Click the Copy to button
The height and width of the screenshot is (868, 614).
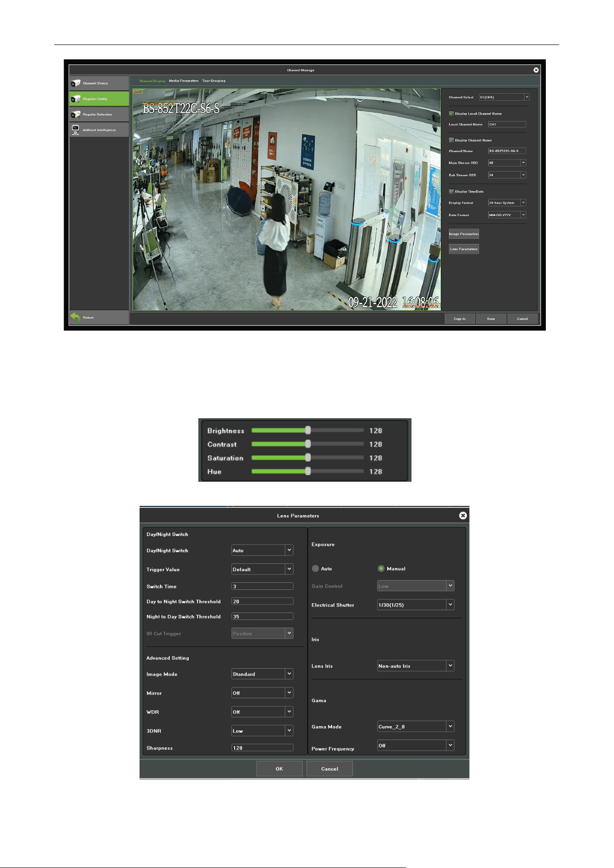tap(460, 319)
